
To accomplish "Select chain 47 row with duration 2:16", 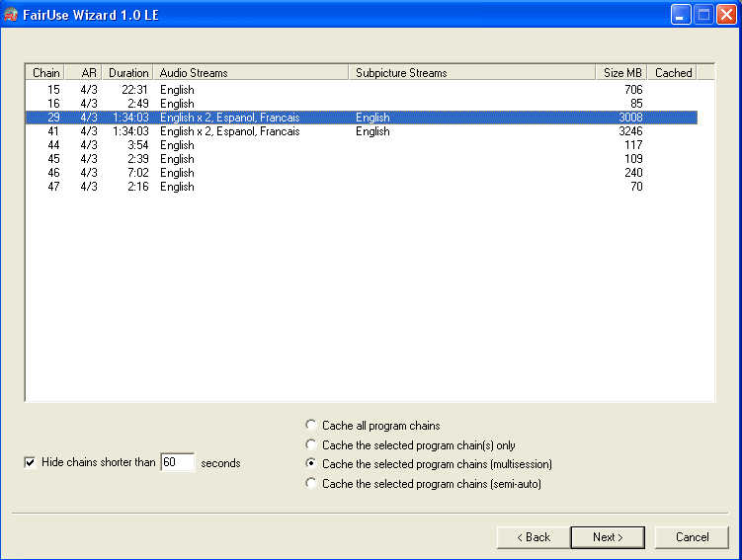I will point(362,187).
